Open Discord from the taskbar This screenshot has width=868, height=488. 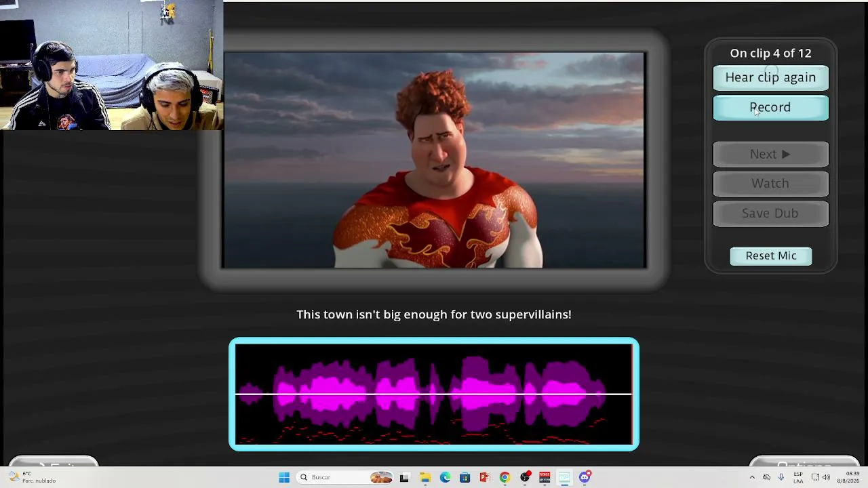pos(585,477)
